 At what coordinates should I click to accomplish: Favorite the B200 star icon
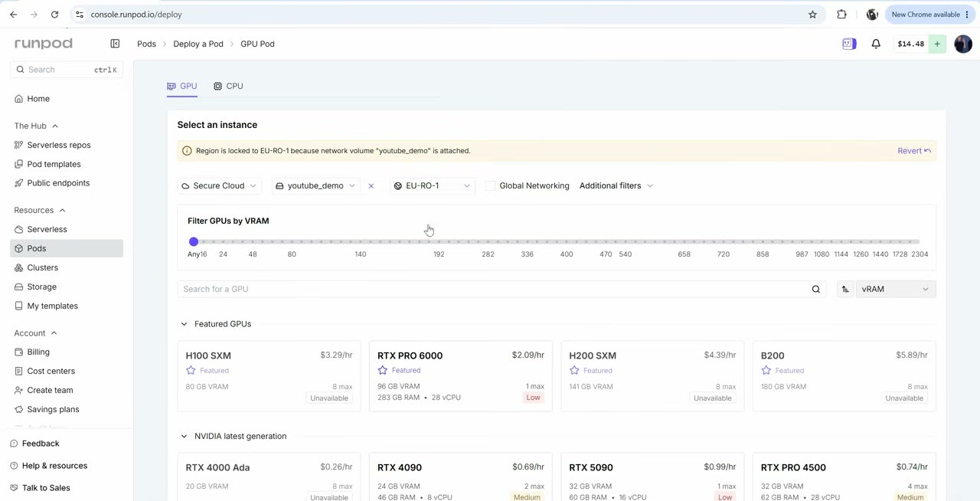coord(766,371)
